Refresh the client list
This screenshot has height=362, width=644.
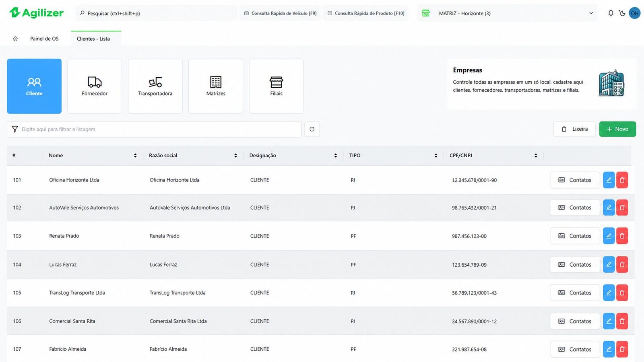pyautogui.click(x=312, y=129)
